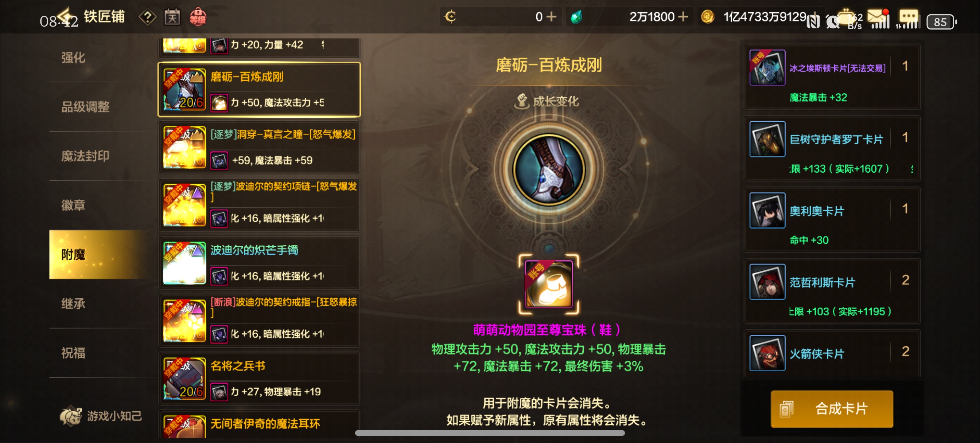Viewport: 980px width, 443px height.
Task: Tap the back arrow beside 铁匠铺
Action: point(65,16)
